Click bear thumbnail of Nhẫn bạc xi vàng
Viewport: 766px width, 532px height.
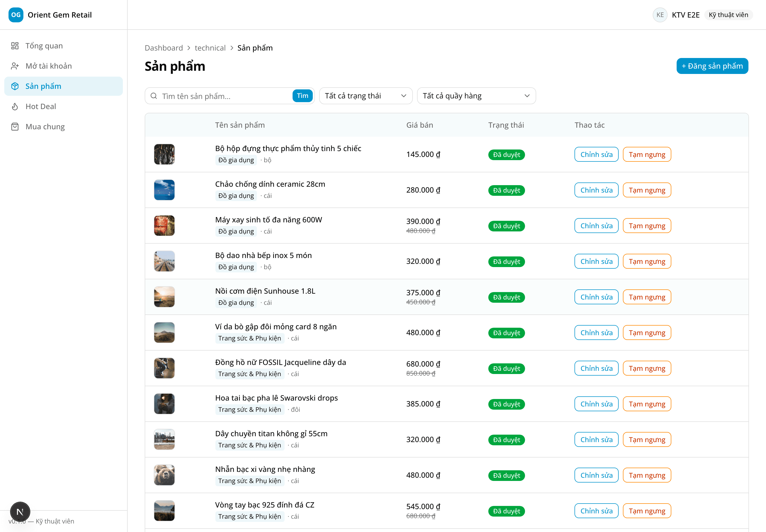164,475
